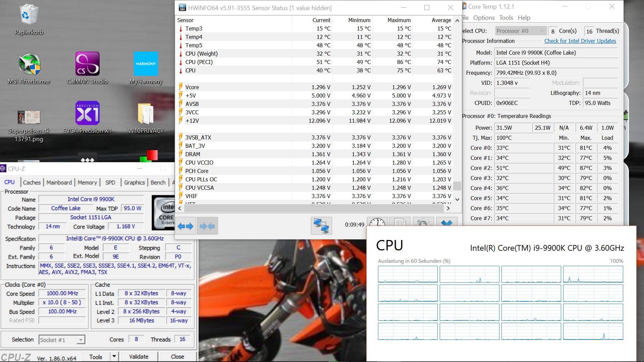Click HWiNFO horizontal scrollbar thumb
This screenshot has width=644, height=362.
(x=314, y=208)
